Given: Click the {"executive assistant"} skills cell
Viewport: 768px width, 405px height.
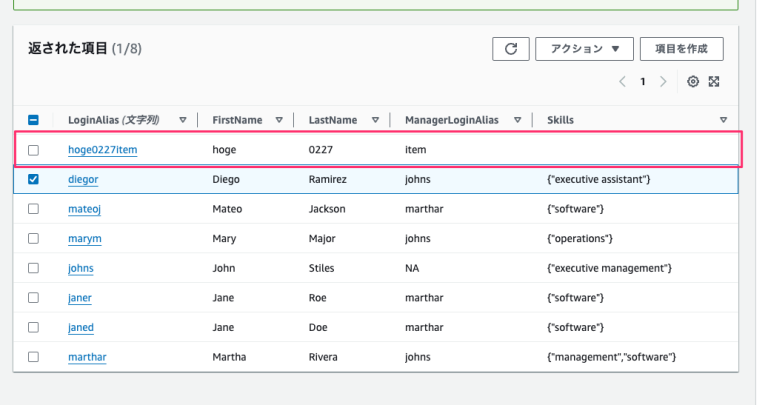Looking at the screenshot, I should [x=599, y=179].
